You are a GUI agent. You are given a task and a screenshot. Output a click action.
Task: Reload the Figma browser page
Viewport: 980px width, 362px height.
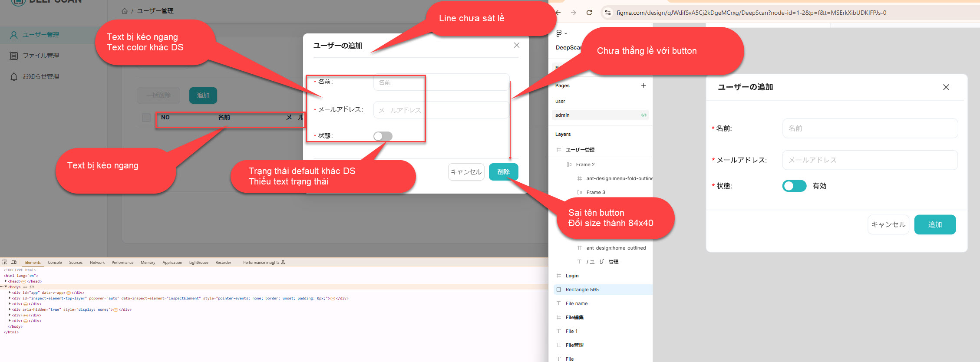coord(589,13)
